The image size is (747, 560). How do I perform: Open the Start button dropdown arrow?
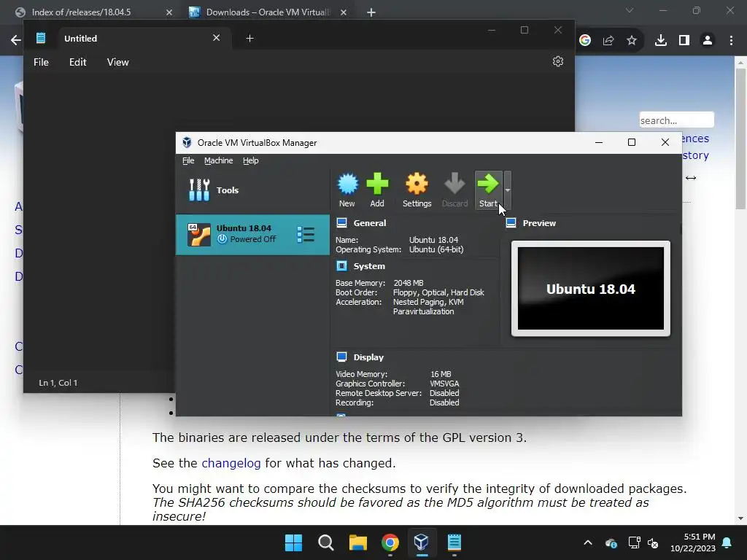[x=508, y=190]
